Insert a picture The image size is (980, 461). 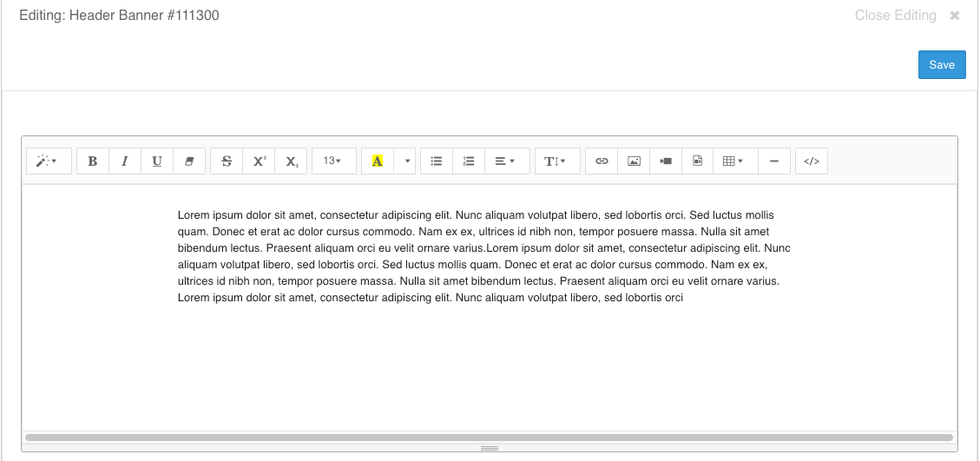pyautogui.click(x=635, y=161)
